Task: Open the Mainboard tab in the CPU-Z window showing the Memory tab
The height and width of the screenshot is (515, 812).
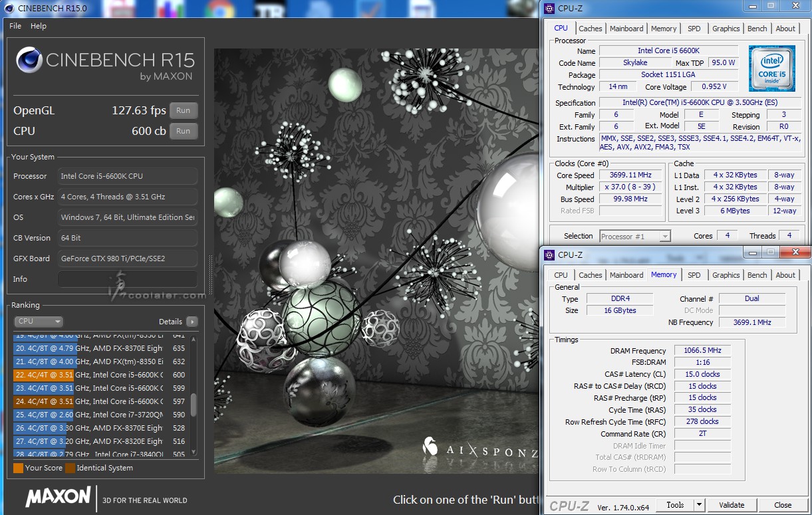Action: point(626,275)
